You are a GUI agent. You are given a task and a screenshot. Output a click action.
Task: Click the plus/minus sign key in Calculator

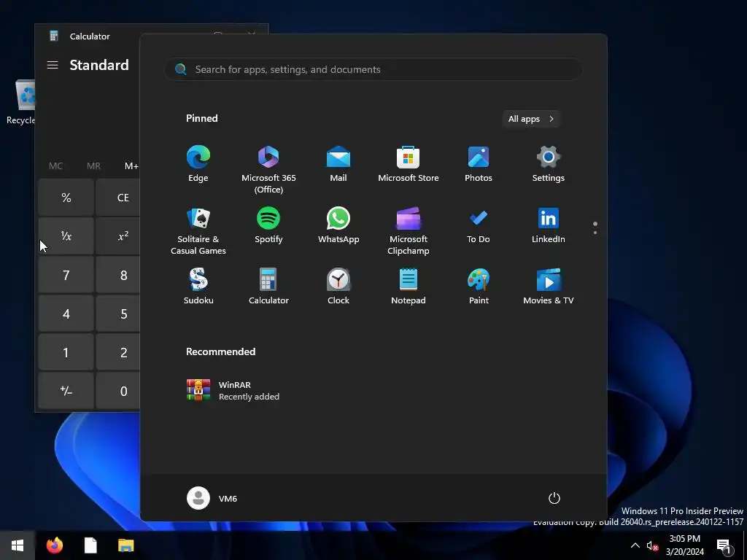click(66, 391)
